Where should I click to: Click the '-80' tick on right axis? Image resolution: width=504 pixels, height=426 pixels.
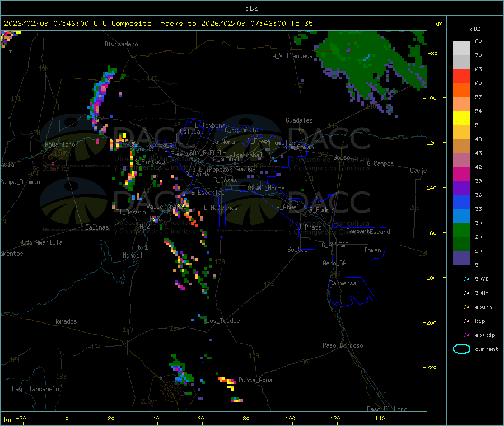click(433, 53)
